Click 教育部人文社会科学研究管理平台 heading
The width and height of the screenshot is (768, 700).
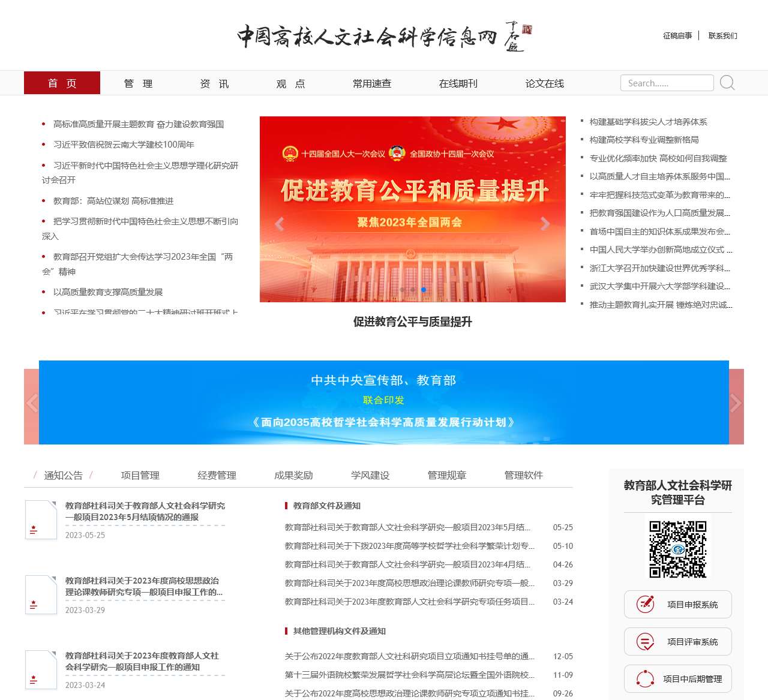point(678,492)
